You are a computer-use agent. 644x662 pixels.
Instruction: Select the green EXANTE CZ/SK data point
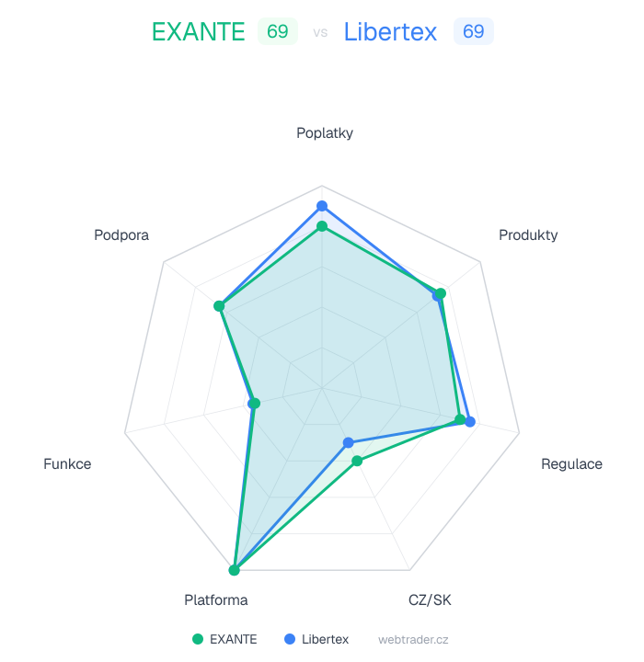point(358,461)
